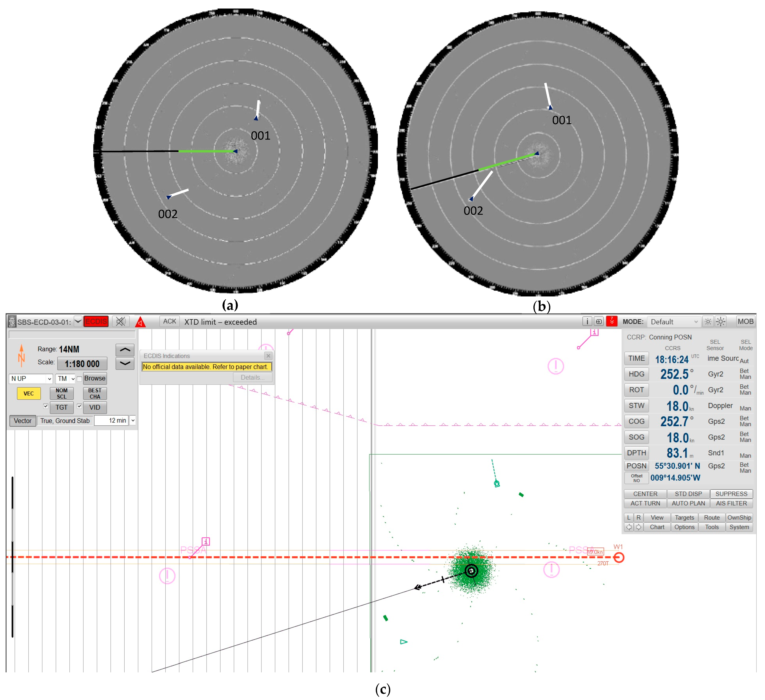765x700 pixels.
Task: Open the HDG heading sensor button
Action: pos(636,374)
